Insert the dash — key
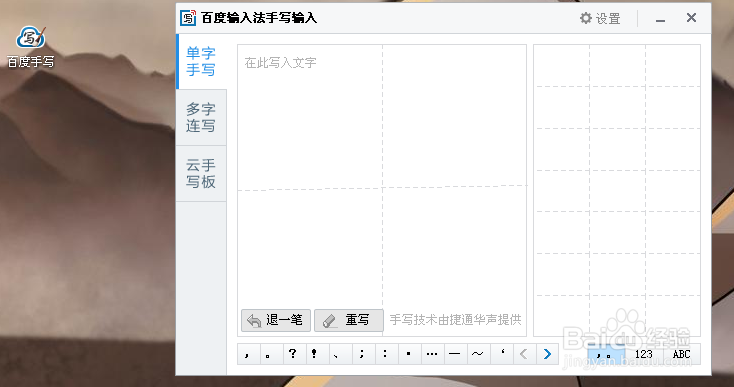This screenshot has width=734, height=387. [x=455, y=354]
